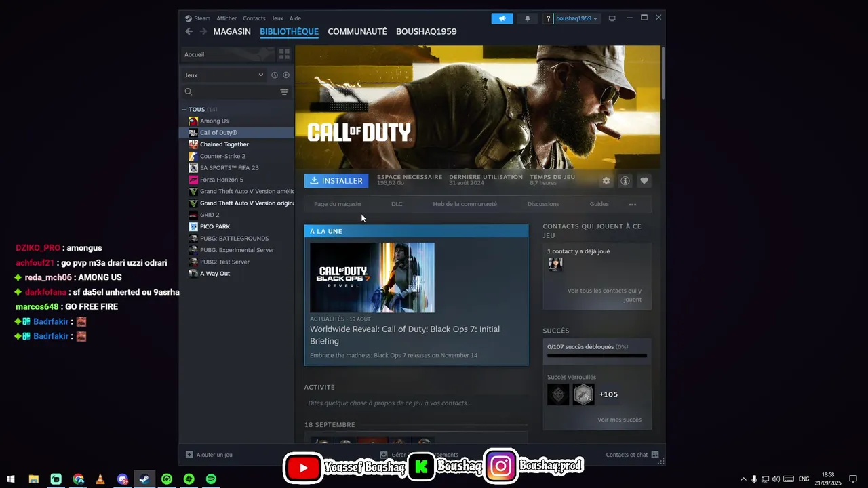The height and width of the screenshot is (488, 868).
Task: Switch to the MAGASIN section
Action: tap(232, 32)
